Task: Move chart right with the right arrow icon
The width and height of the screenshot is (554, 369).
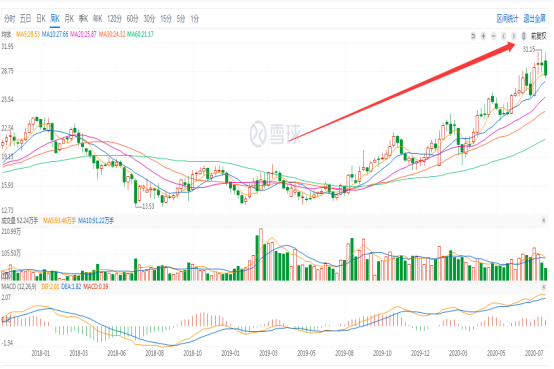Action: click(x=514, y=36)
